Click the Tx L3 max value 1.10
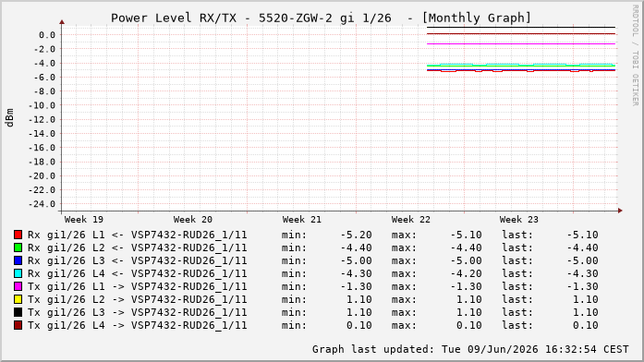Screen dimensions: 644x362 (469, 313)
